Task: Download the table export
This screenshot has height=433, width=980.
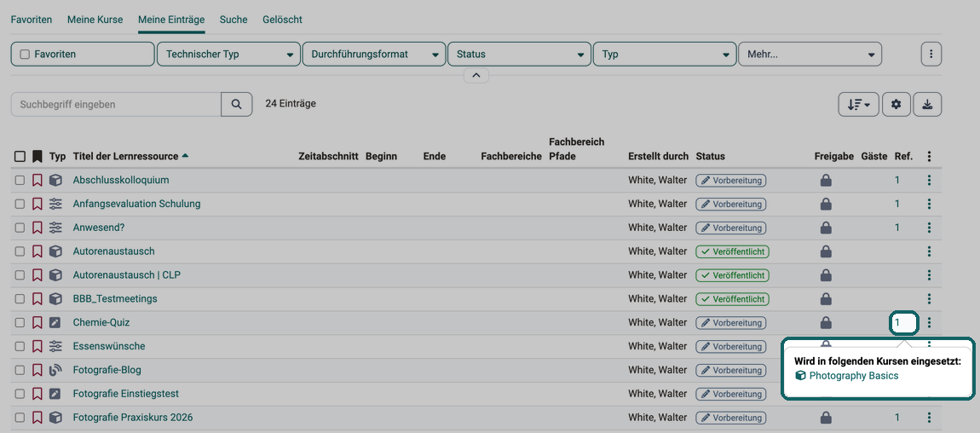Action: [x=927, y=104]
